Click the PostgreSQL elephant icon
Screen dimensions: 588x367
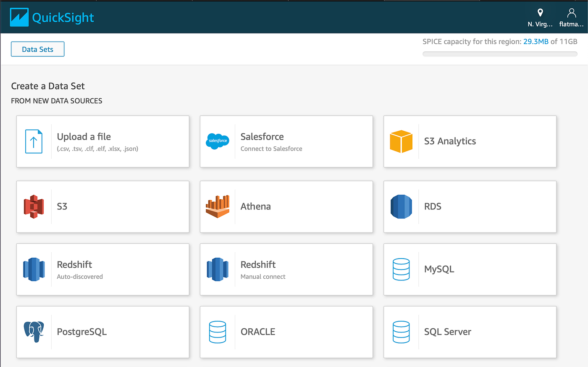(x=34, y=332)
